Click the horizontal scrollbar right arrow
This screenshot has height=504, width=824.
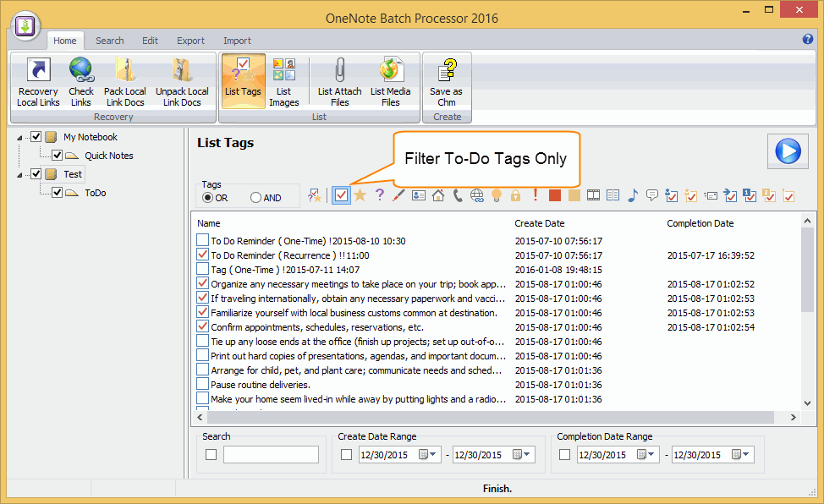click(x=793, y=417)
